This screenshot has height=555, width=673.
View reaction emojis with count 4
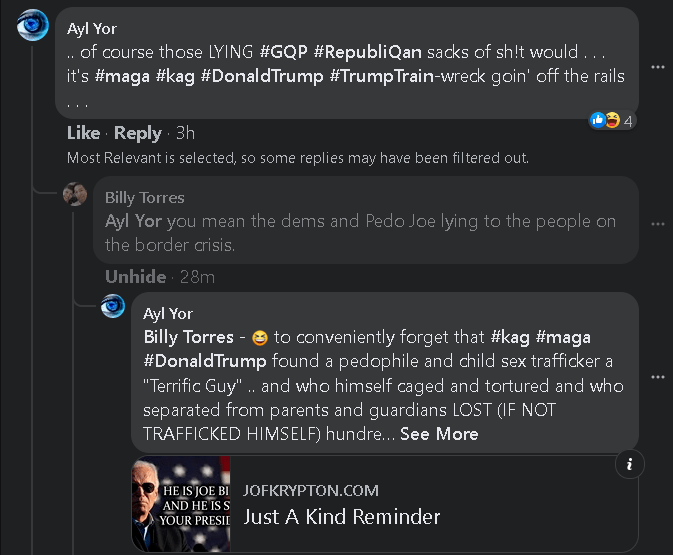tap(607, 120)
